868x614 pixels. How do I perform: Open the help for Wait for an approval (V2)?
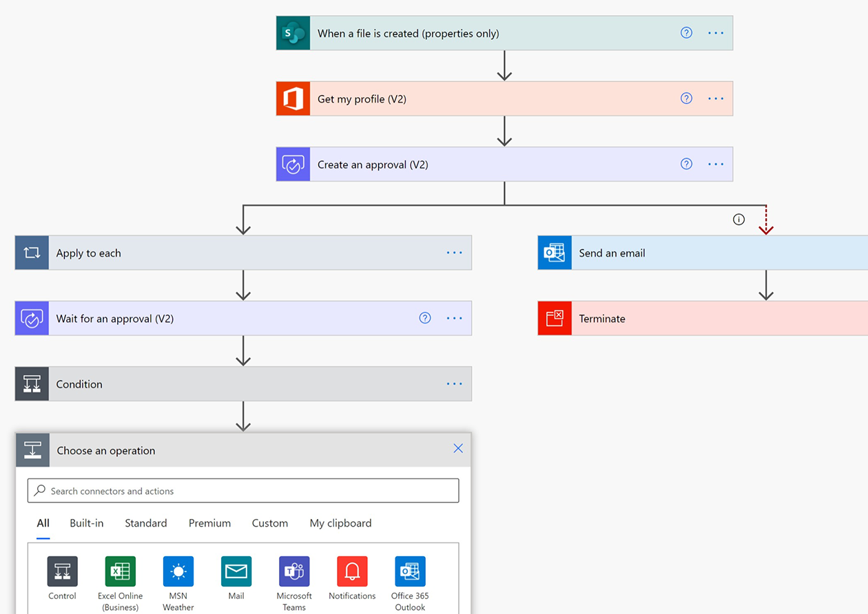(425, 318)
